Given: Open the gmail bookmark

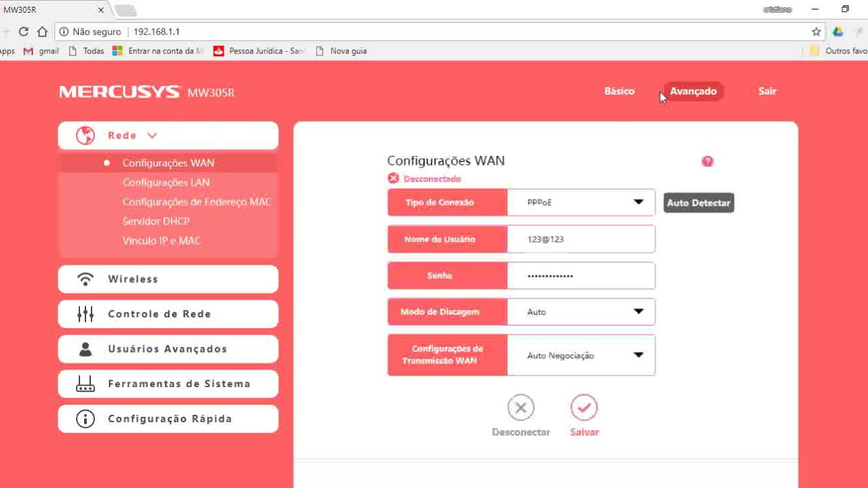Looking at the screenshot, I should coord(41,51).
